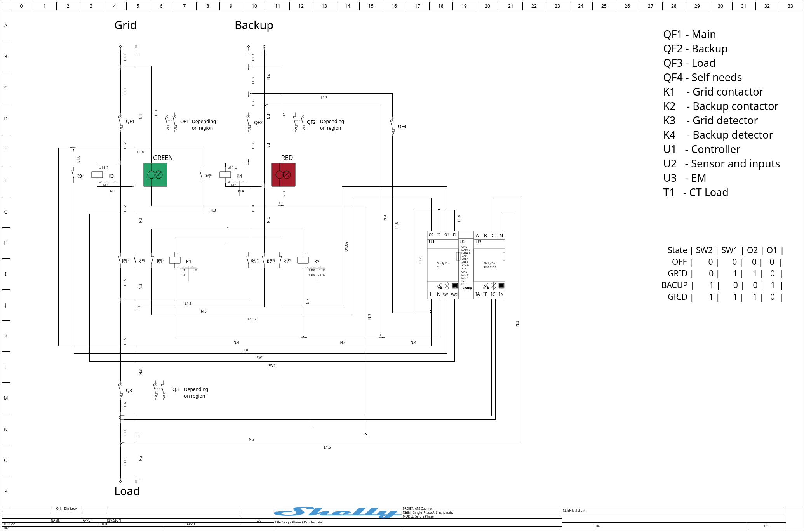
Task: Click the K3 contact switch symbol
Action: 74,176
